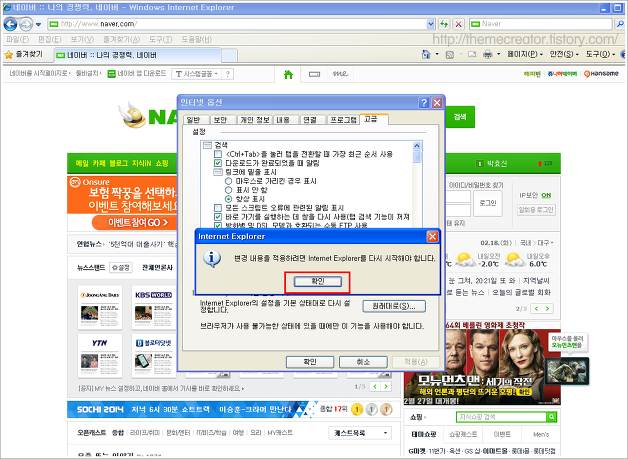Viewport: 628px width, 459px height.
Task: Click 이벤트 참여 GO banner button
Action: coord(134,223)
